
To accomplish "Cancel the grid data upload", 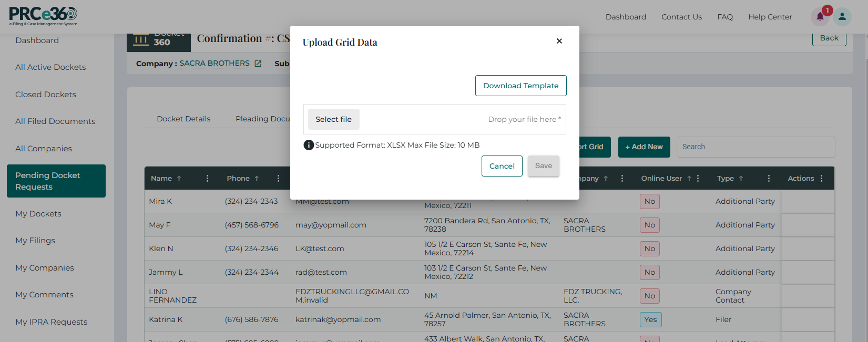I will (502, 166).
